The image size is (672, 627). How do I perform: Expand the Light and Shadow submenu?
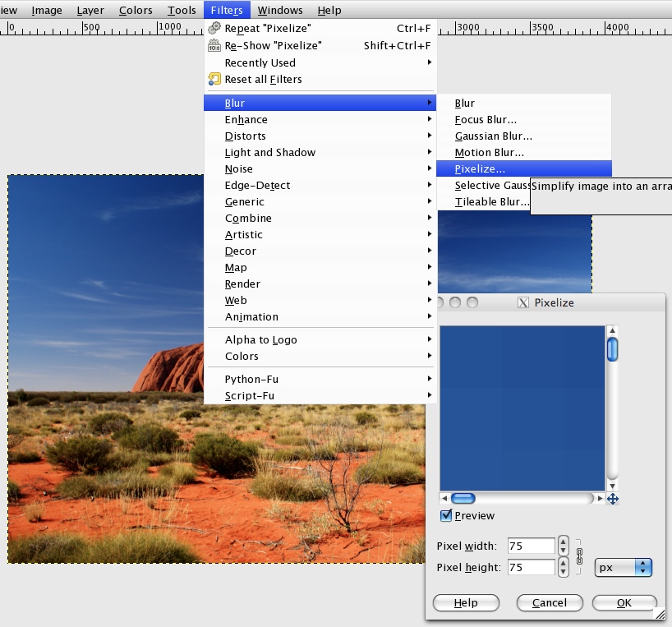tap(320, 152)
